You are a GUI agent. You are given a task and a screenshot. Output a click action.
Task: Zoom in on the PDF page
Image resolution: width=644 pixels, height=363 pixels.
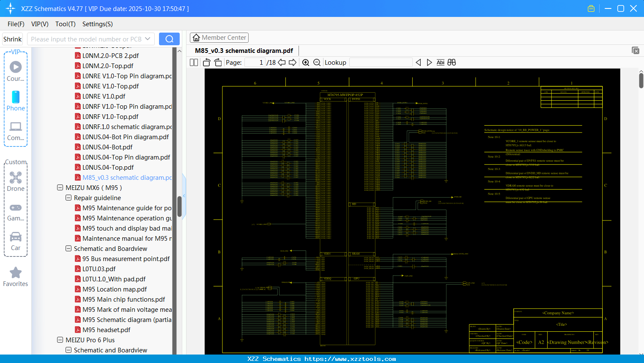click(x=305, y=62)
